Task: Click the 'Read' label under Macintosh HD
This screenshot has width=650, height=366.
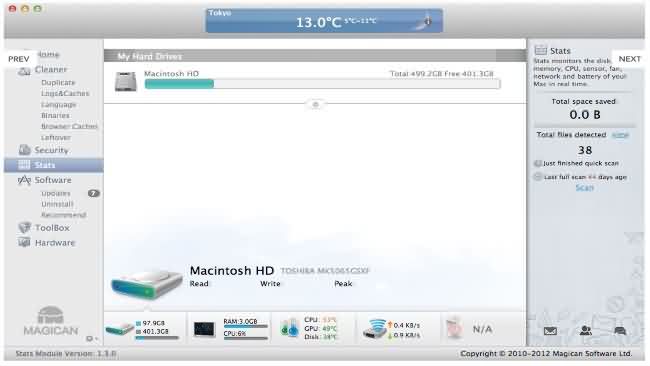Action: 199,284
